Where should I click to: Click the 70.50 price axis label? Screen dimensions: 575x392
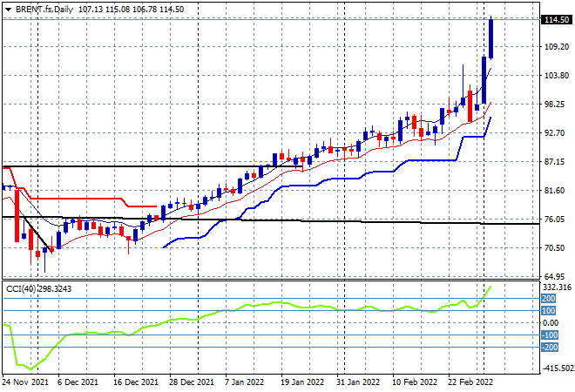tap(554, 248)
